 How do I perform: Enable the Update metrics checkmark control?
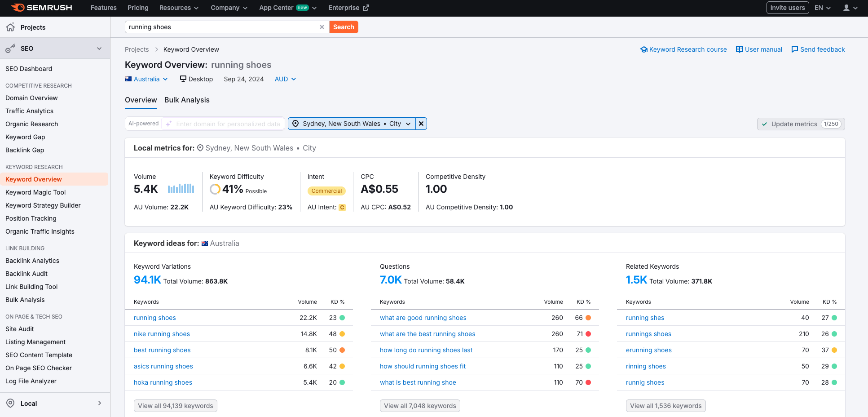point(765,124)
